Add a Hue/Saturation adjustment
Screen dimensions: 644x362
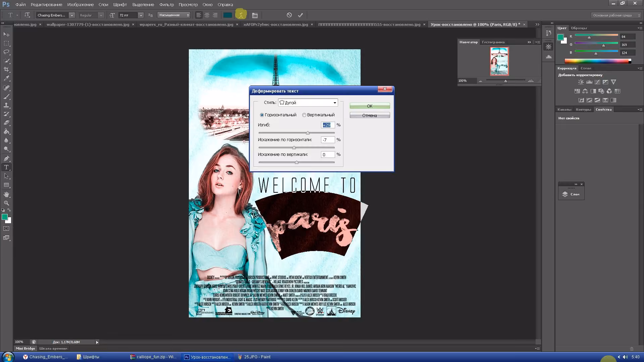pos(577,91)
